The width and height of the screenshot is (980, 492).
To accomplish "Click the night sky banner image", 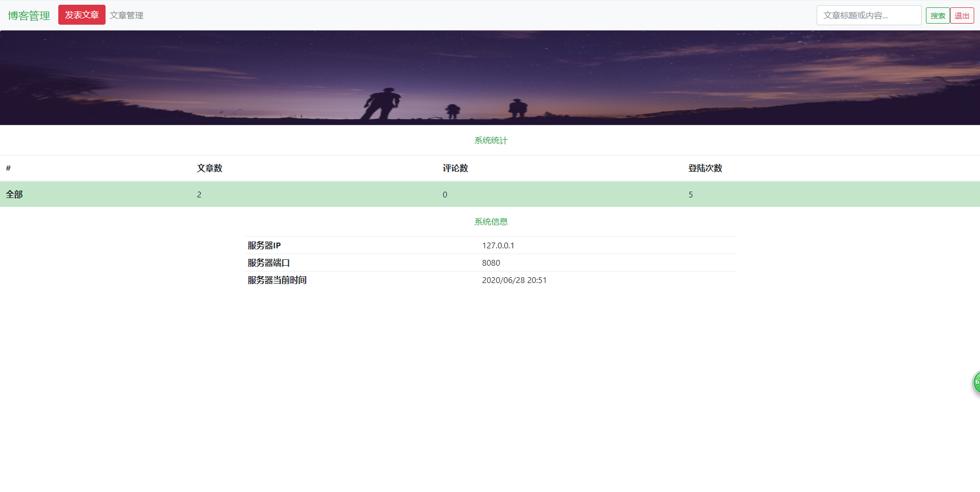I will (489, 78).
